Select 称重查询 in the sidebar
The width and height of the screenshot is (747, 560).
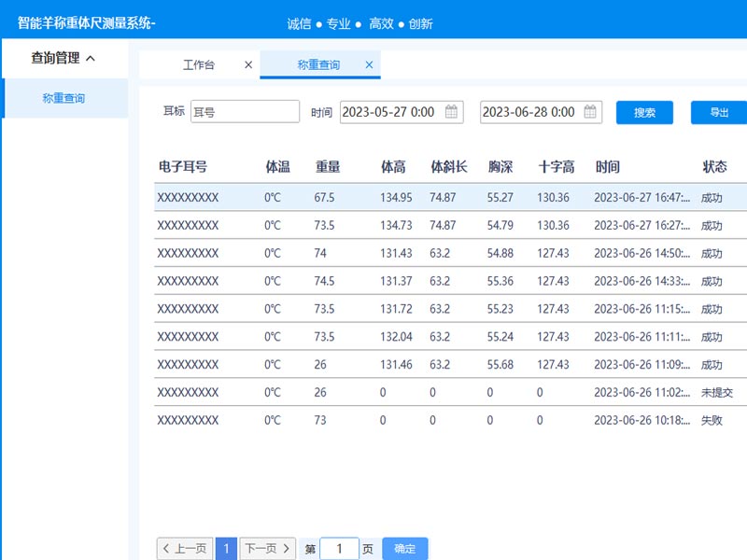[x=63, y=98]
